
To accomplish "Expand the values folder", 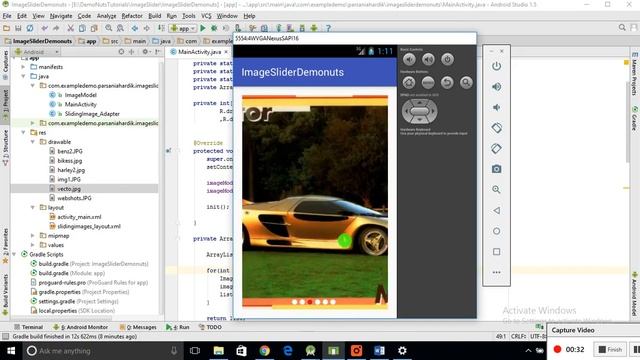I will click(x=33, y=245).
